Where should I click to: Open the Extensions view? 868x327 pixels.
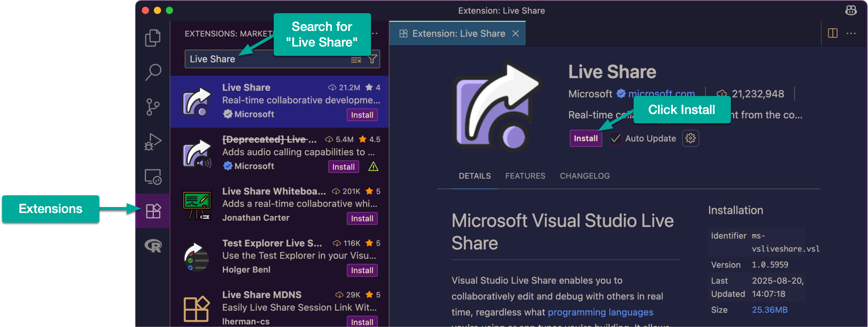[x=153, y=211]
